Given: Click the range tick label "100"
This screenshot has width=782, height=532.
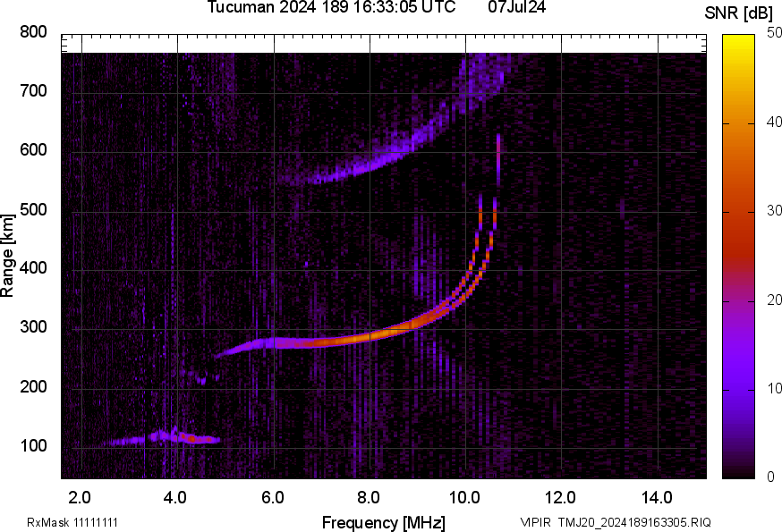Looking at the screenshot, I should 33,445.
